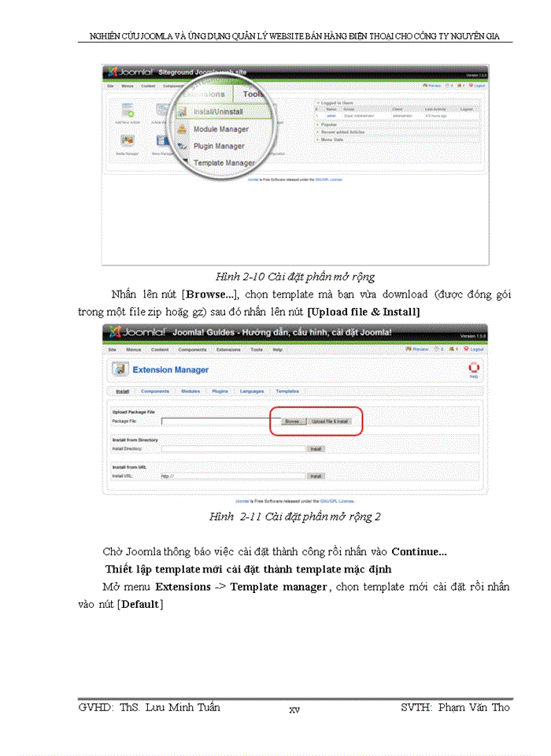Image resolution: width=551 pixels, height=756 pixels.
Task: Select Plugin Manager in the magnified menu
Action: 219,146
